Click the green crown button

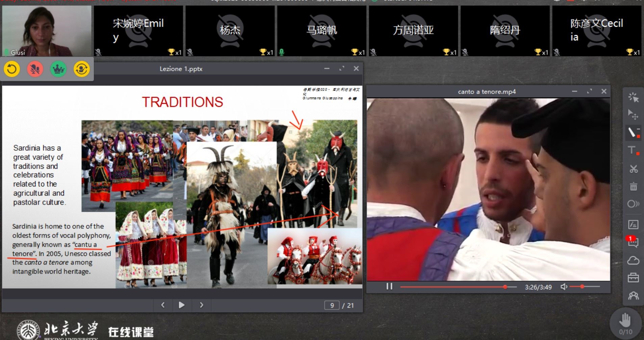click(58, 69)
